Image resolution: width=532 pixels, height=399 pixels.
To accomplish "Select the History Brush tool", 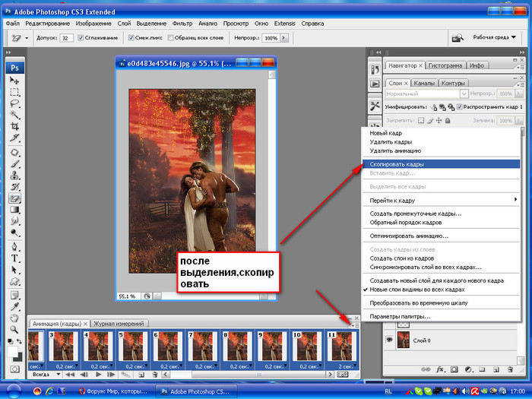I will pyautogui.click(x=14, y=187).
